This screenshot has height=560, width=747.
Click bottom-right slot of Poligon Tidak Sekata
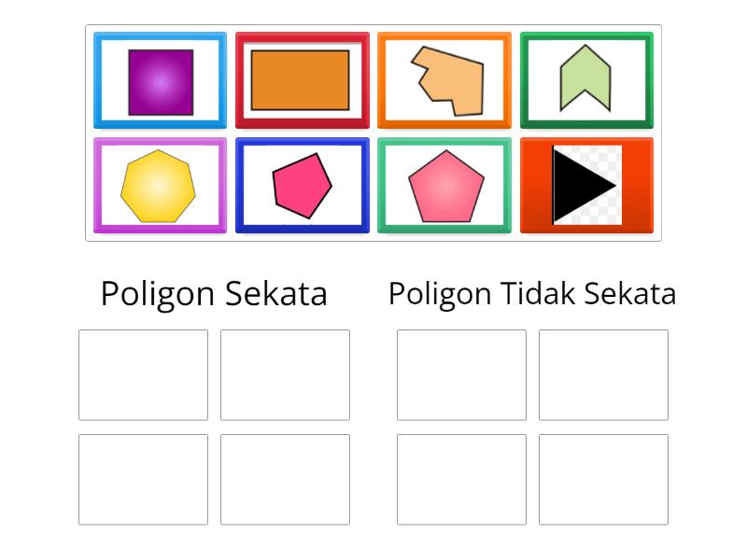click(603, 480)
